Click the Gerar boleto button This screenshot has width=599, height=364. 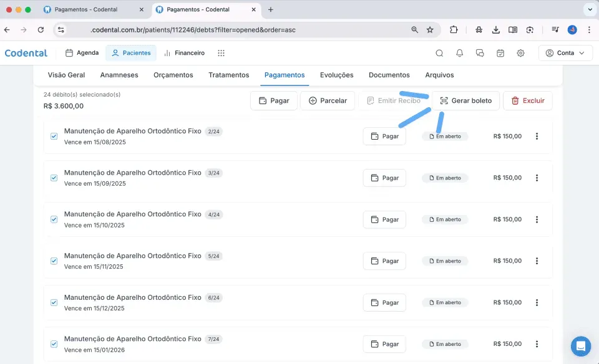(x=465, y=101)
